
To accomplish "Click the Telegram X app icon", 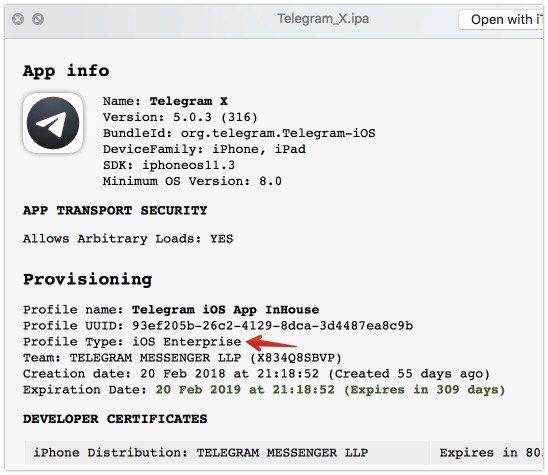I will click(x=53, y=123).
